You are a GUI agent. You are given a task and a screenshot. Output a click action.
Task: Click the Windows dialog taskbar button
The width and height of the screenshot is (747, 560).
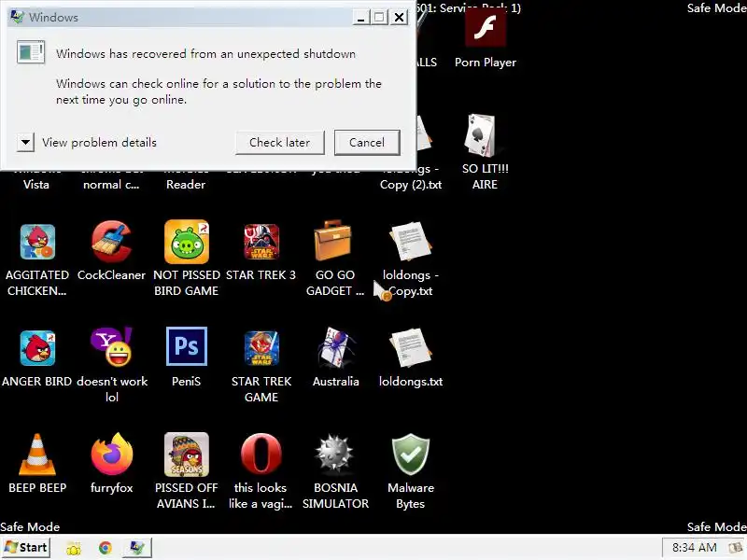coord(137,548)
